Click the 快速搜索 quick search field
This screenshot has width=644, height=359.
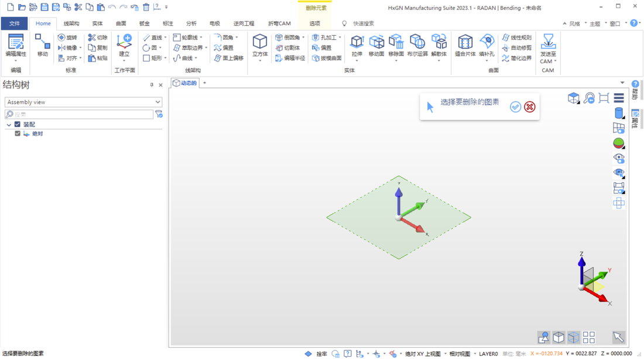364,23
